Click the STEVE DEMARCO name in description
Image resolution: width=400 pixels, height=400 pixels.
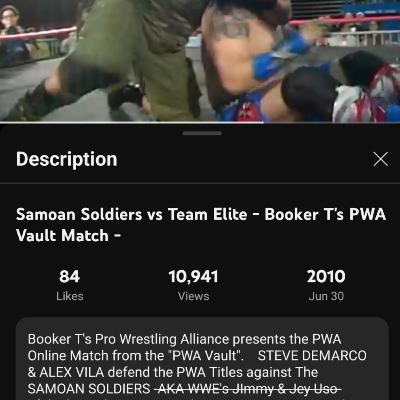[312, 356]
